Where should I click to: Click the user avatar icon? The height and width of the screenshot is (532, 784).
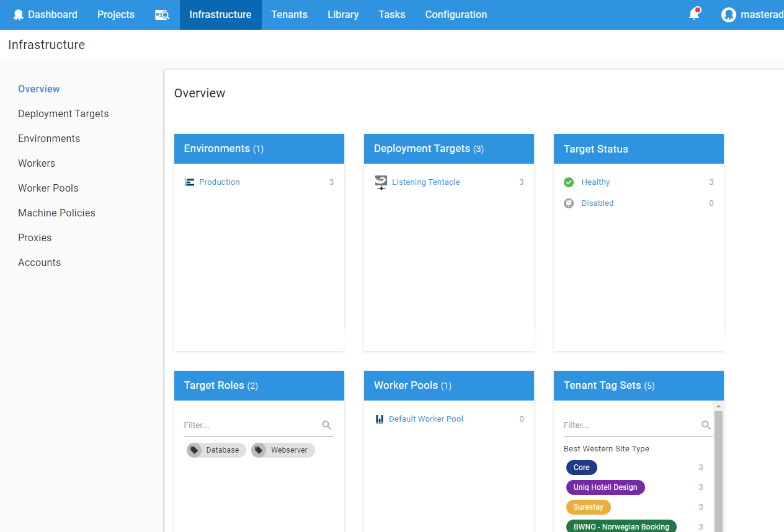click(x=729, y=15)
